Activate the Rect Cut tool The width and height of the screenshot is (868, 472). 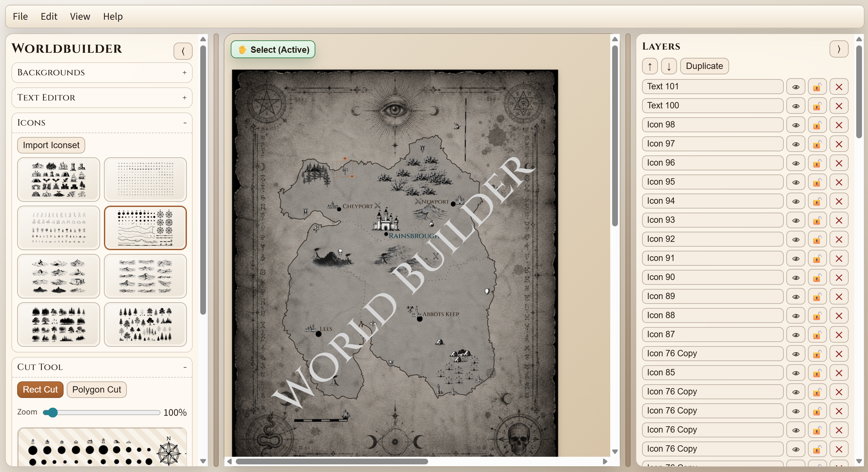[x=40, y=390]
